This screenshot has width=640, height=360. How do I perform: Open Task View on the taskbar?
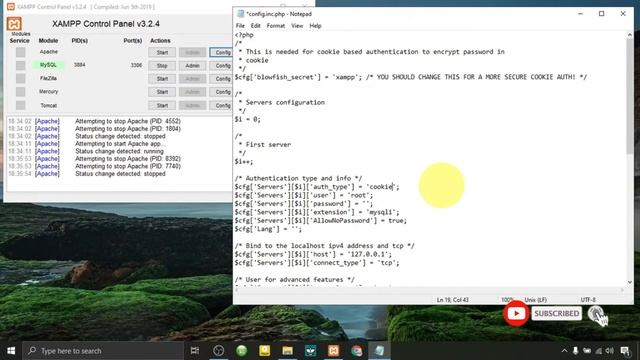click(x=195, y=351)
